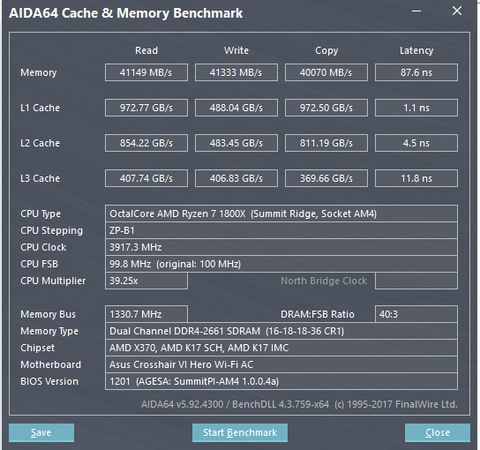Screen dimensions: 480x450
Task: Click the Save button
Action: click(x=41, y=433)
